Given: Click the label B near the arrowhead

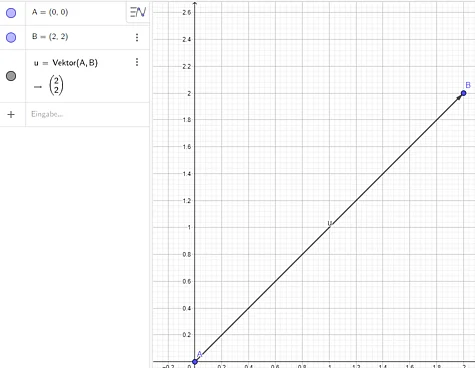Looking at the screenshot, I should pyautogui.click(x=468, y=85).
